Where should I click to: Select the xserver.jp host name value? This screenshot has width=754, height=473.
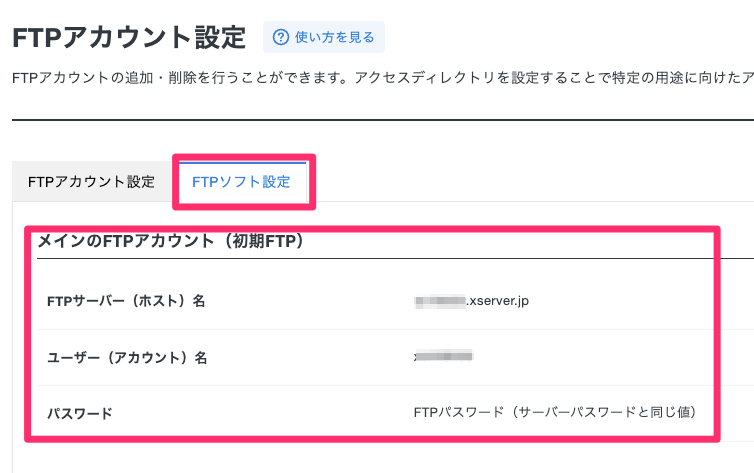[x=471, y=301]
